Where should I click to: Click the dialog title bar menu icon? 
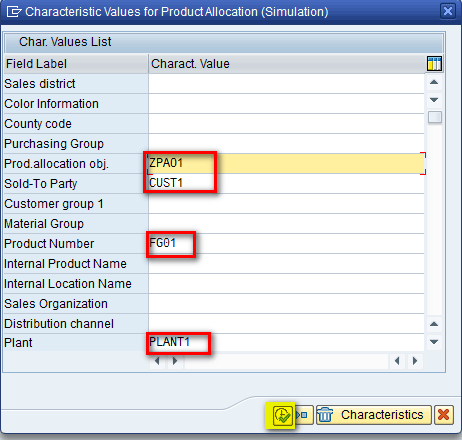click(14, 12)
